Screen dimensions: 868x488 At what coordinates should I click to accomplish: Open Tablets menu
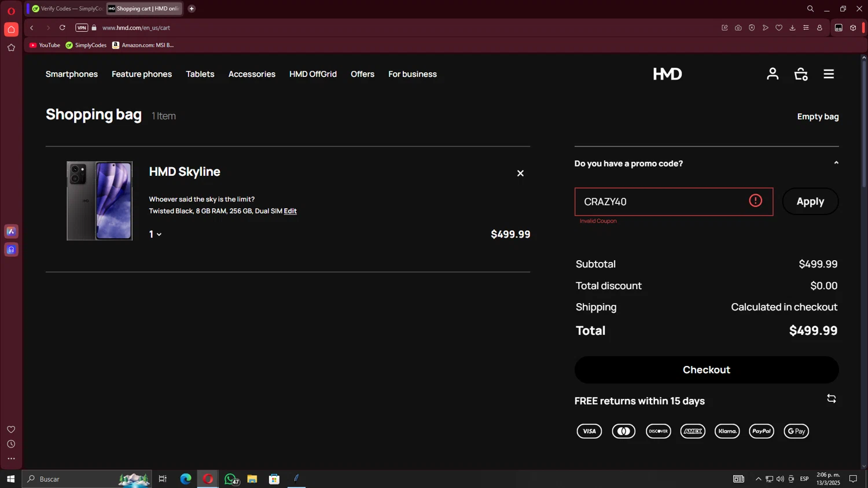pos(200,74)
